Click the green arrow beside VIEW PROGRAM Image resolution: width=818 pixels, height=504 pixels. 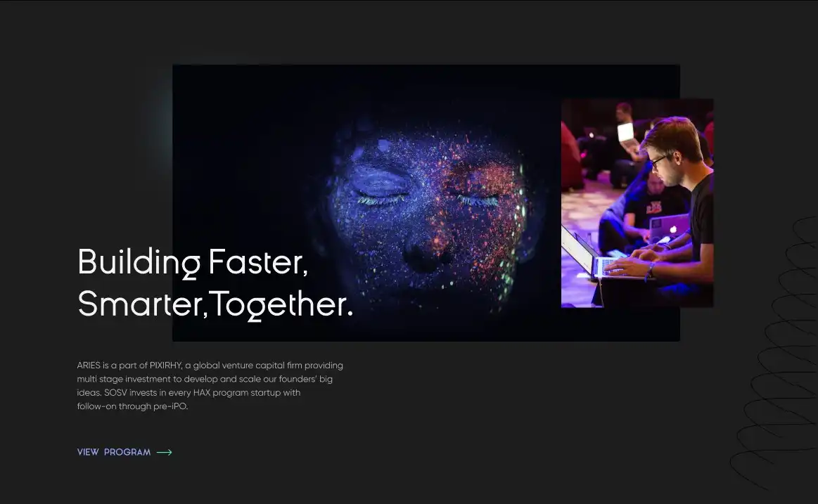click(164, 452)
